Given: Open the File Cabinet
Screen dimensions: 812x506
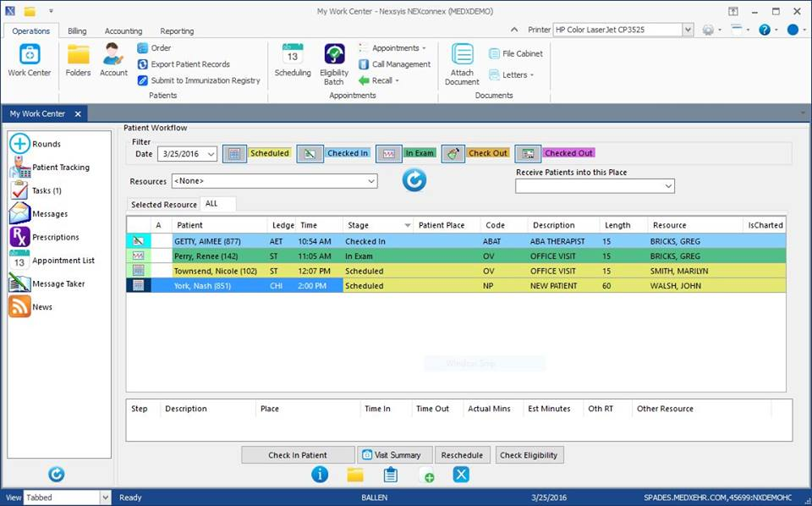Looking at the screenshot, I should coord(516,52).
